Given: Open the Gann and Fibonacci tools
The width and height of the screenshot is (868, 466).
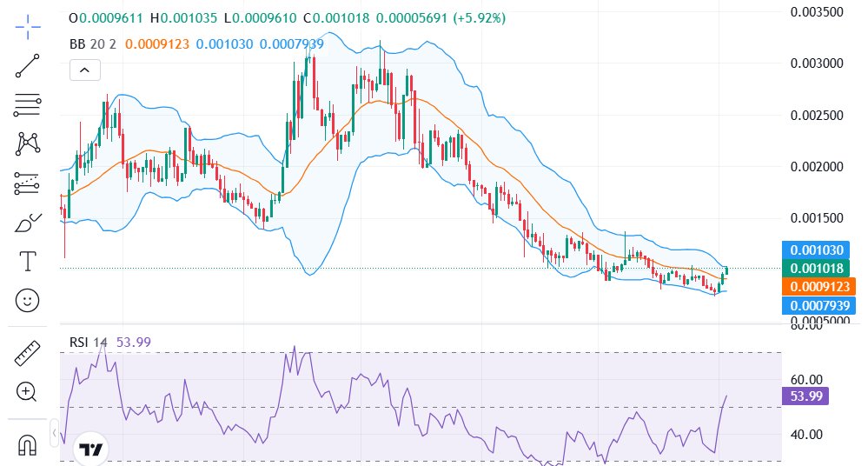Looking at the screenshot, I should 28,105.
